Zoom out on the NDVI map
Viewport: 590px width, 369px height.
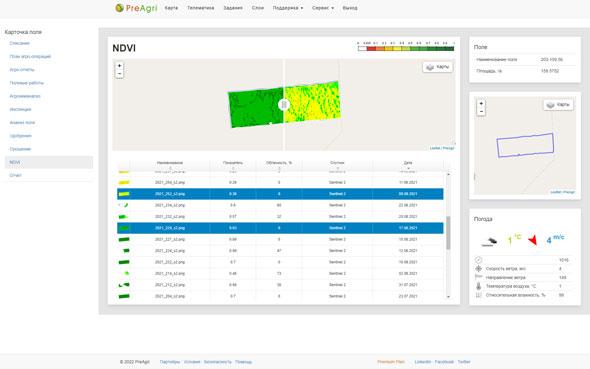119,74
